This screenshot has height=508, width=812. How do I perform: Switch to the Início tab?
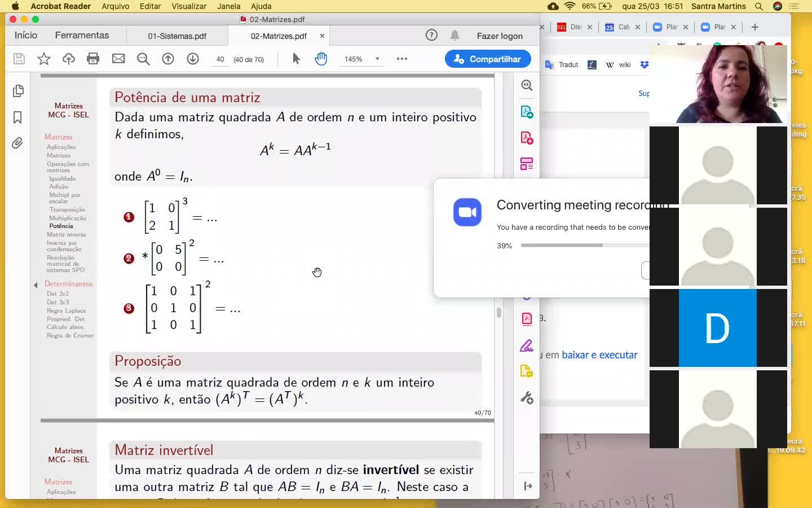pyautogui.click(x=26, y=35)
